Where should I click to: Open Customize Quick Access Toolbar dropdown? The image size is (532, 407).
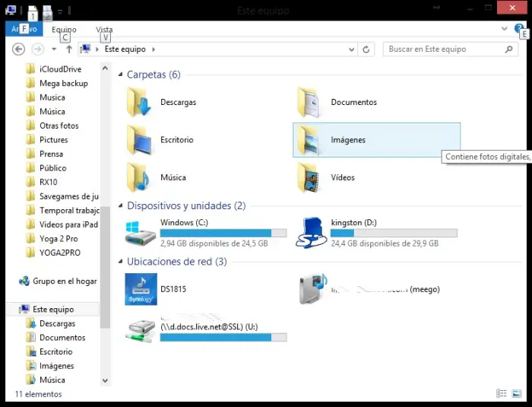[60, 11]
